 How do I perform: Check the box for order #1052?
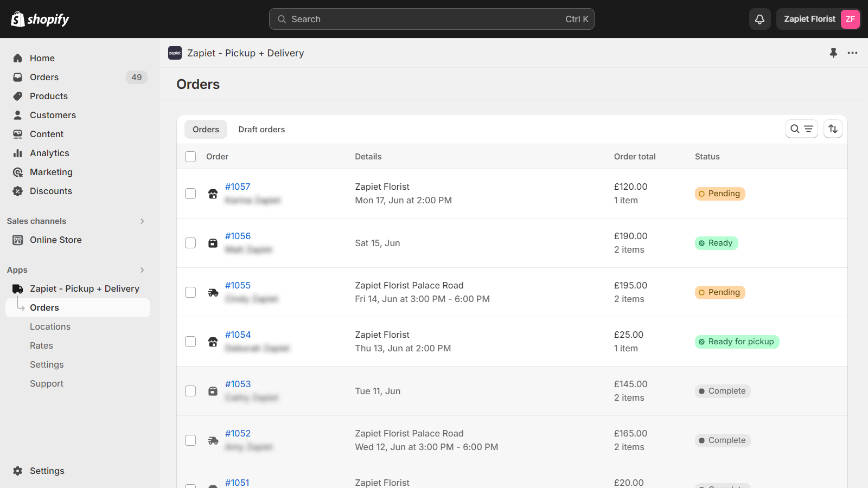click(190, 440)
